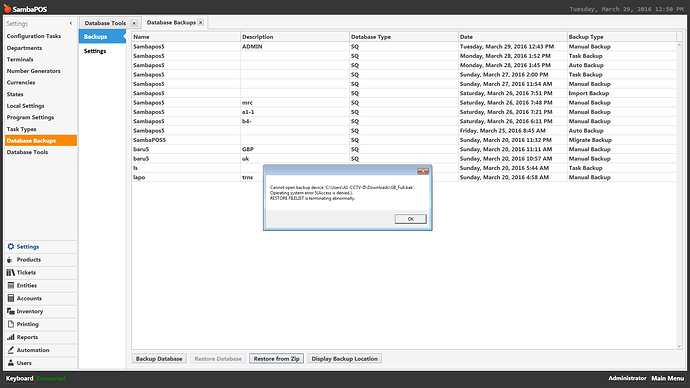
Task: Click the Restore from Zip button
Action: [276, 359]
